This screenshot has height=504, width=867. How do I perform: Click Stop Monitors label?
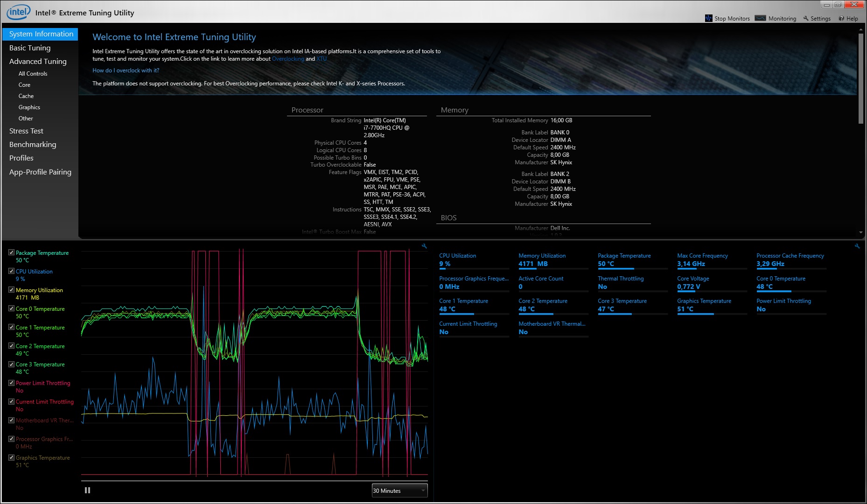[732, 19]
